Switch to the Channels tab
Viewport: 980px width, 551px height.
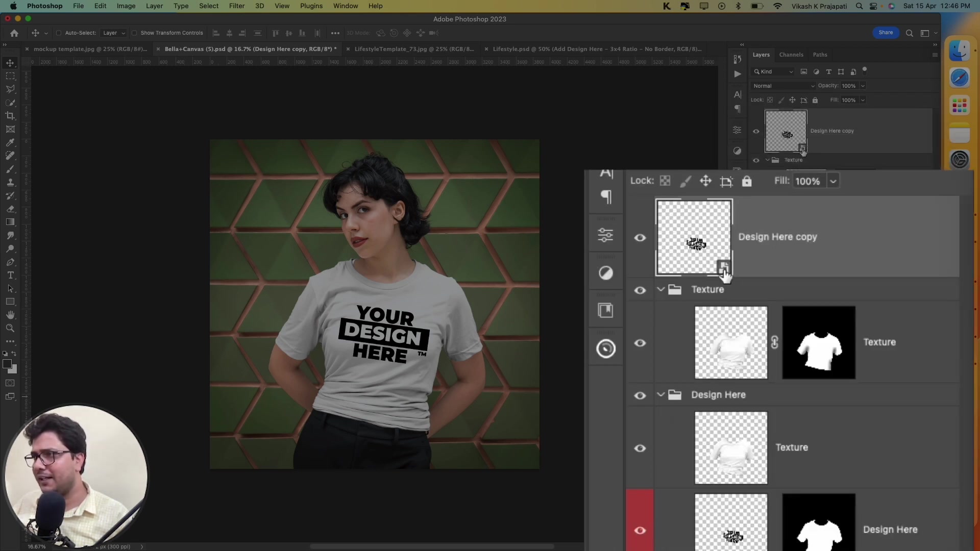[791, 55]
